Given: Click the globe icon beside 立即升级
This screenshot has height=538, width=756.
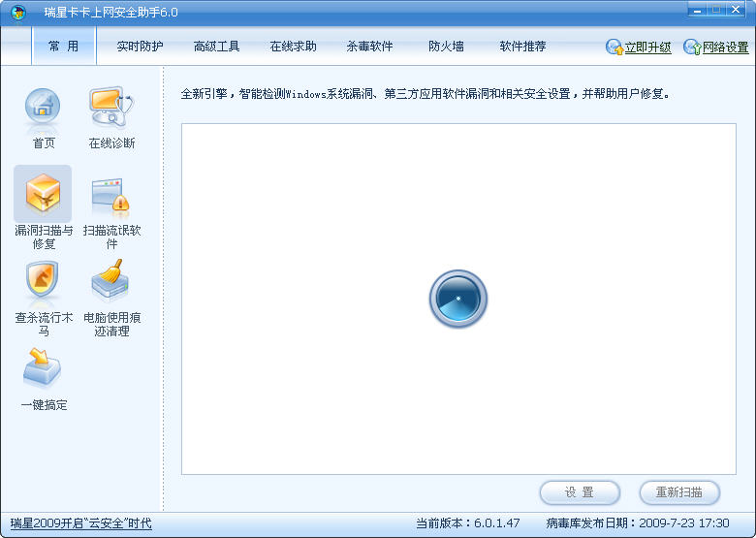Looking at the screenshot, I should click(614, 47).
